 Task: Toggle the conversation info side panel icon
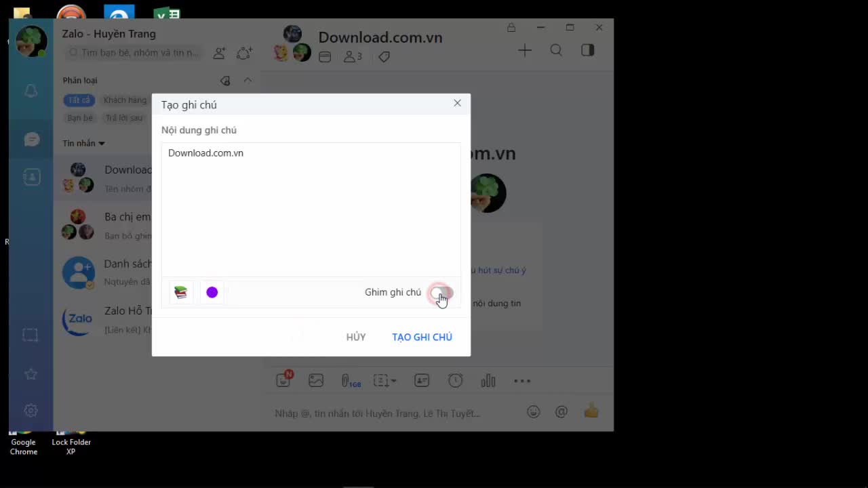tap(588, 50)
